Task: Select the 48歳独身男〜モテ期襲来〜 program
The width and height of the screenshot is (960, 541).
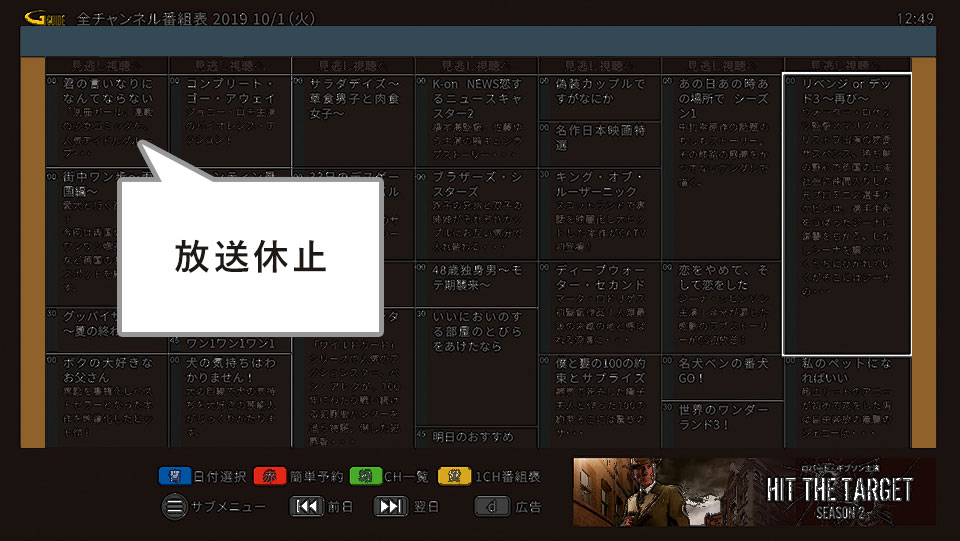Action: 475,277
